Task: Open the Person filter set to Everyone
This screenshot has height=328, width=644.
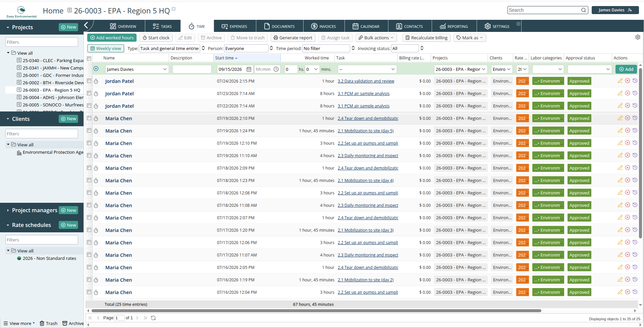Action: [249, 48]
